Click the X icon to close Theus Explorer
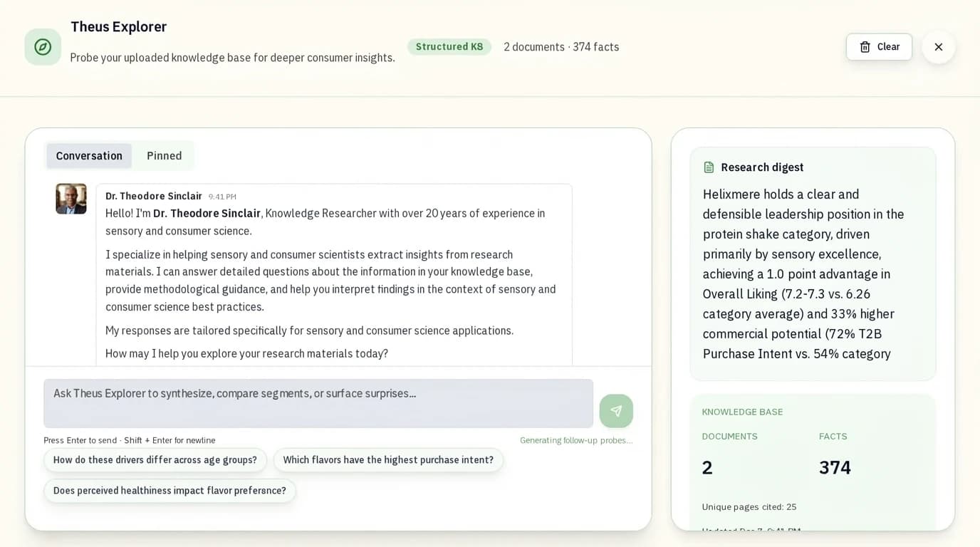 coord(939,46)
